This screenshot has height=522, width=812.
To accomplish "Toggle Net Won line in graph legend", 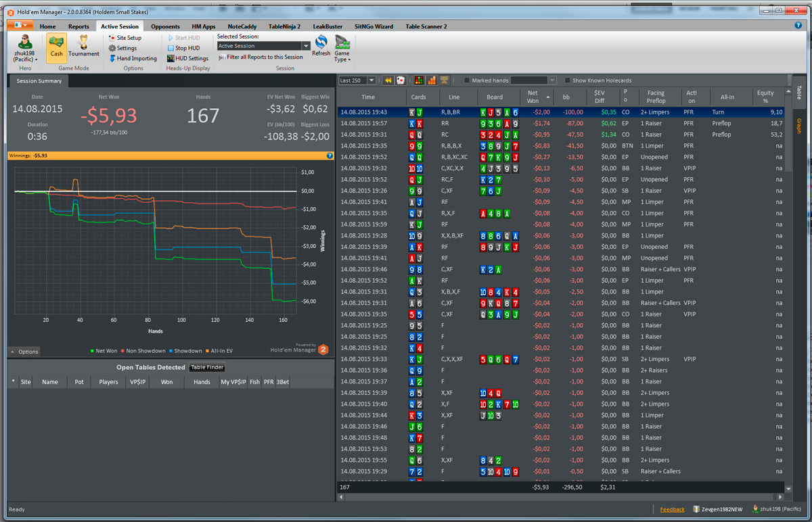I will tap(104, 351).
